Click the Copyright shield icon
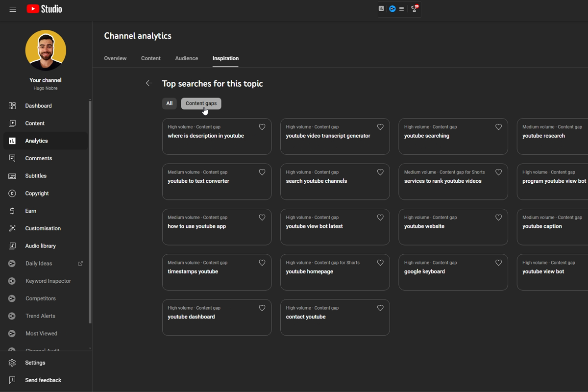588x392 pixels. 12,193
